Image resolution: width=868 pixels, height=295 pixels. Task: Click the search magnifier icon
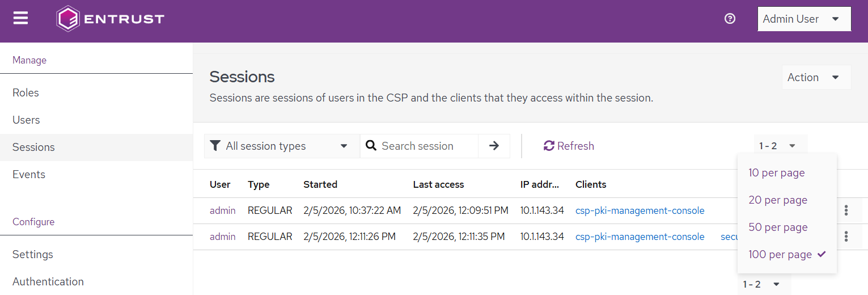pyautogui.click(x=371, y=146)
